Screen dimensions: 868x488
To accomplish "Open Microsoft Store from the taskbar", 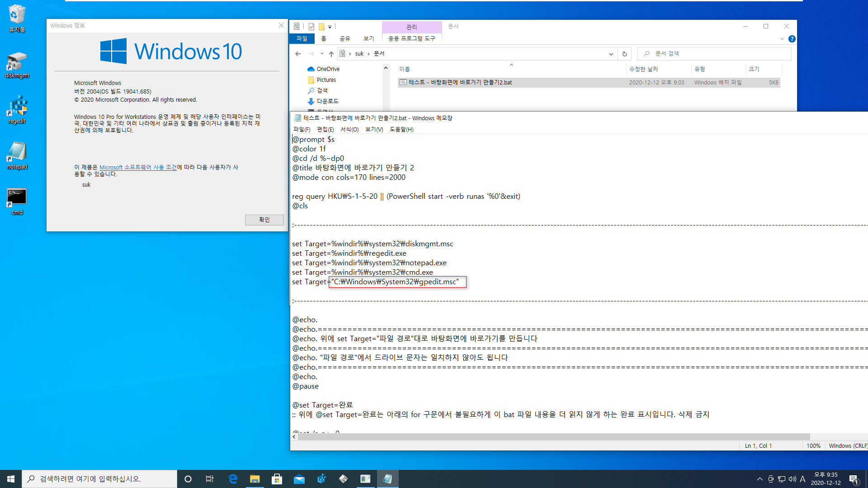I will 277,479.
